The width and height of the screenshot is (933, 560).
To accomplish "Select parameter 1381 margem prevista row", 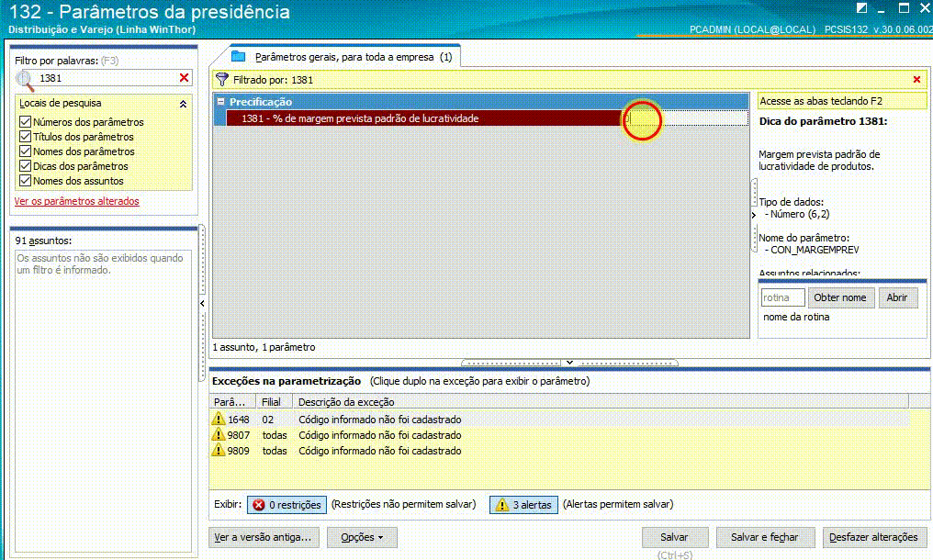I will [423, 118].
